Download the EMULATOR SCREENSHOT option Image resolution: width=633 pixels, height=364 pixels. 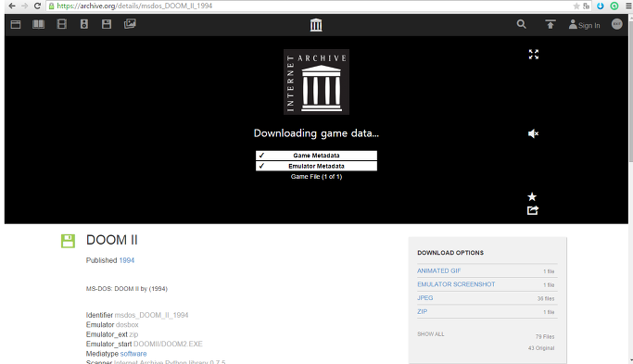pyautogui.click(x=456, y=284)
